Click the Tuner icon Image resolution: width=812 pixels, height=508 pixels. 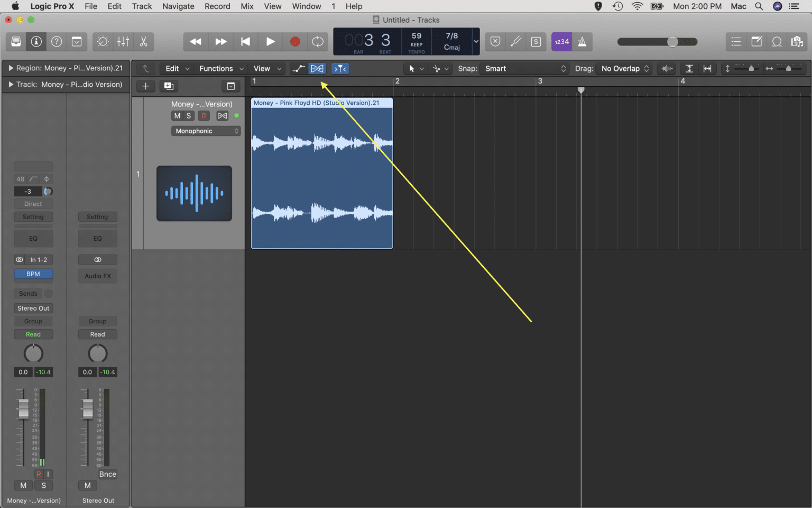[516, 41]
